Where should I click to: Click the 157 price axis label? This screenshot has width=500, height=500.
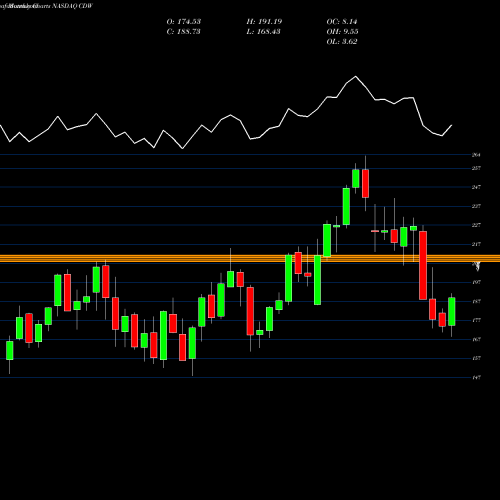(476, 358)
